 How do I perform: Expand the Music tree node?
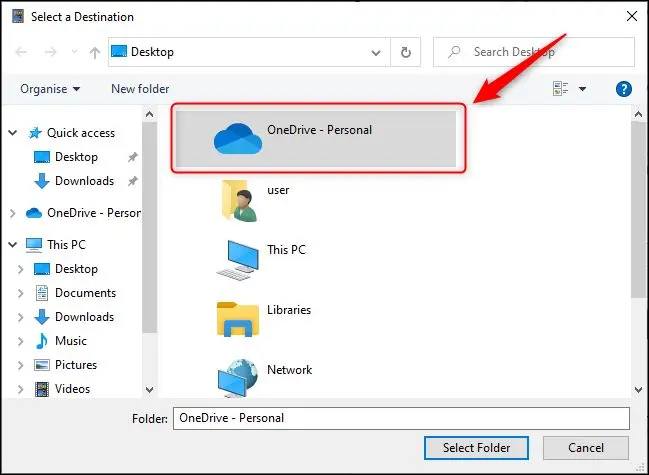[20, 341]
